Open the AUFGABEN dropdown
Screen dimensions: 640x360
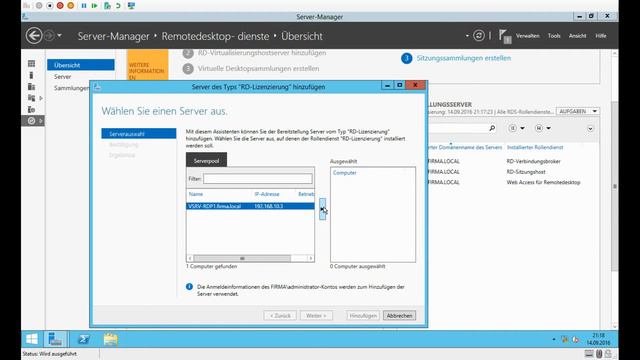pos(578,111)
